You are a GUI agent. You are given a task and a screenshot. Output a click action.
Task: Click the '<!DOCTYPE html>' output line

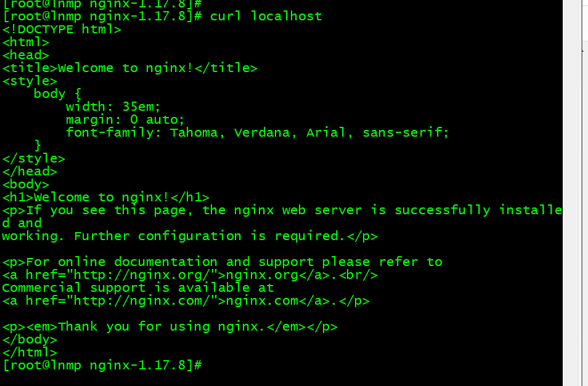click(62, 30)
